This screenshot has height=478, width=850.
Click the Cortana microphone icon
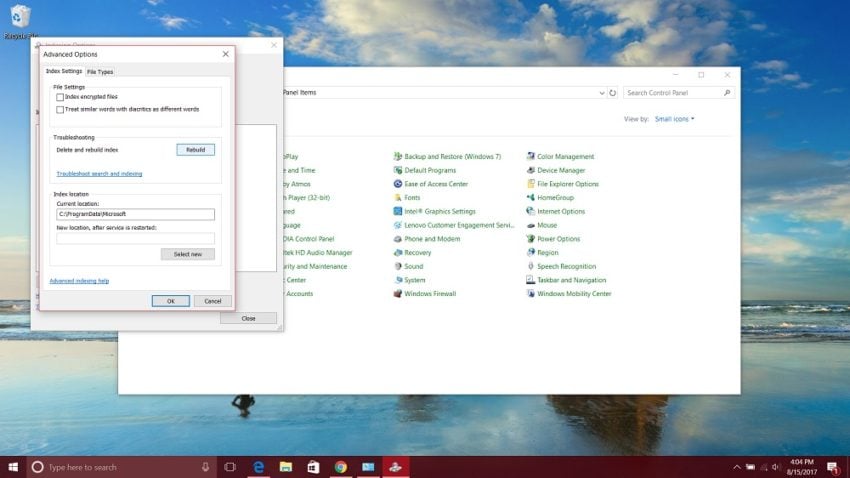coord(205,467)
